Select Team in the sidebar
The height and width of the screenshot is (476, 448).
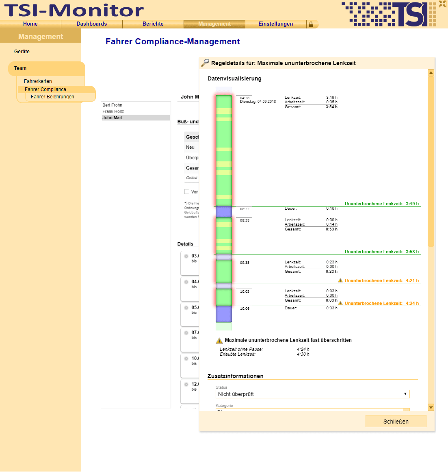[46, 68]
